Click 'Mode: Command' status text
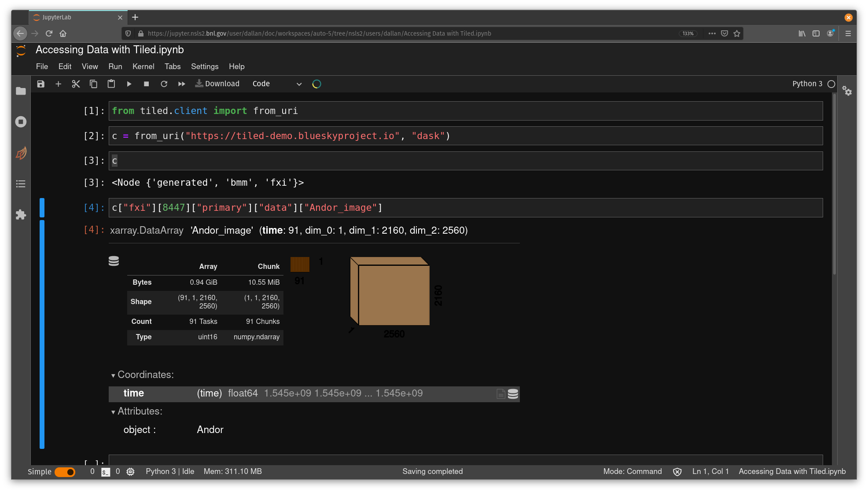The height and width of the screenshot is (492, 868). point(633,472)
